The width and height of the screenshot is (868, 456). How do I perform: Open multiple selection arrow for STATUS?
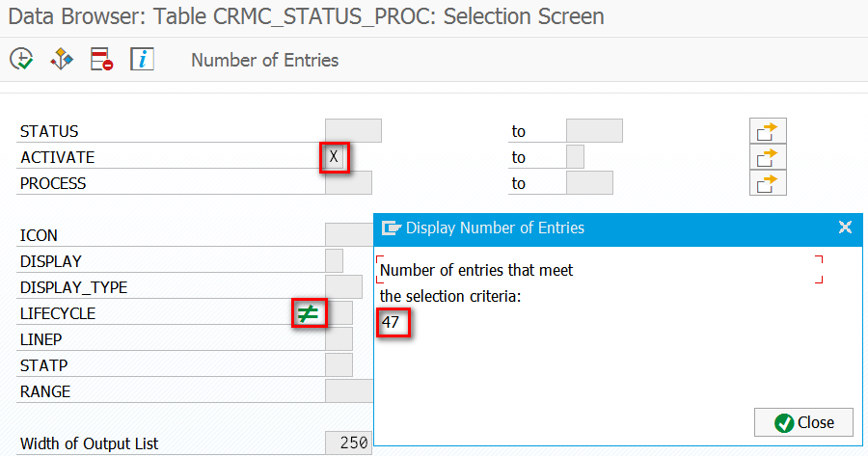[768, 132]
